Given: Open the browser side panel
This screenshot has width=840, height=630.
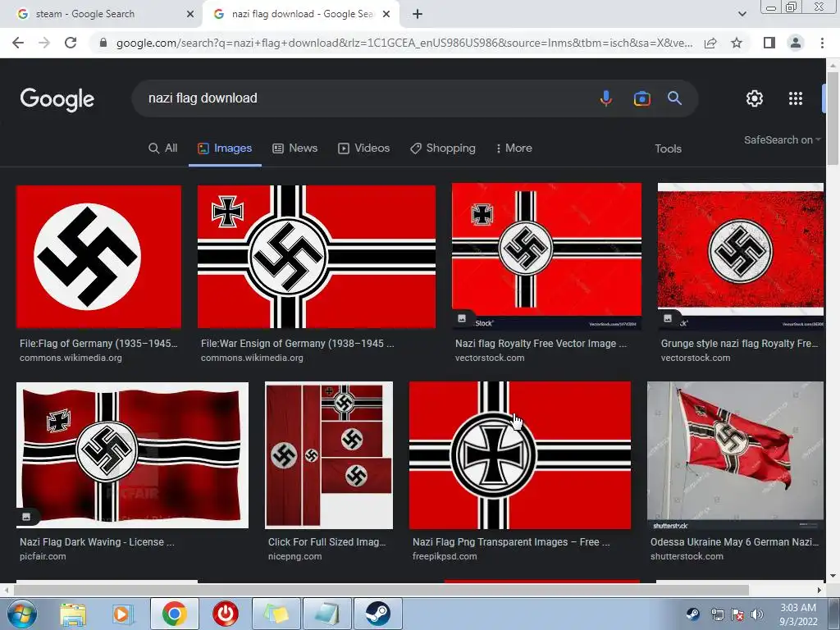Looking at the screenshot, I should pos(769,43).
